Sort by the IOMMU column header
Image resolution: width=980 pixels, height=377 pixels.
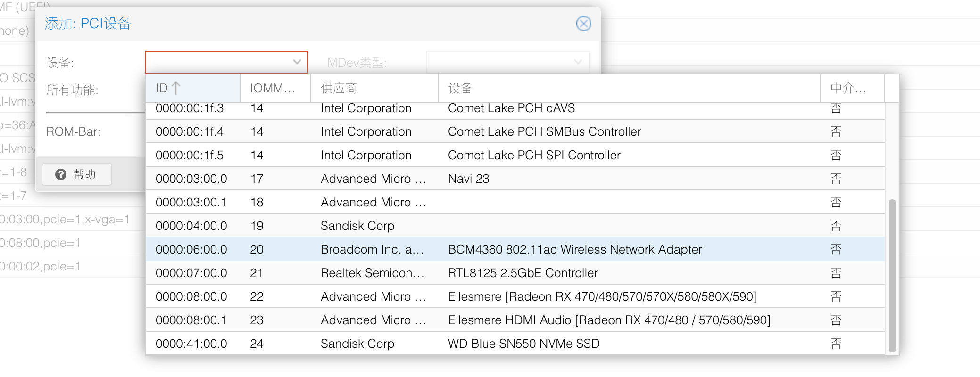coord(275,88)
